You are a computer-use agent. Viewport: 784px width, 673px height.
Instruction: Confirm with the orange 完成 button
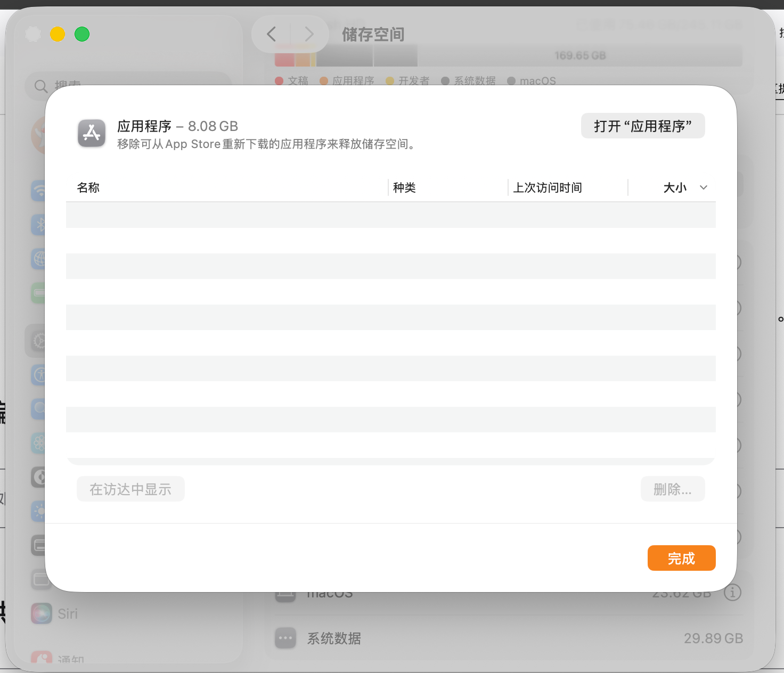682,558
